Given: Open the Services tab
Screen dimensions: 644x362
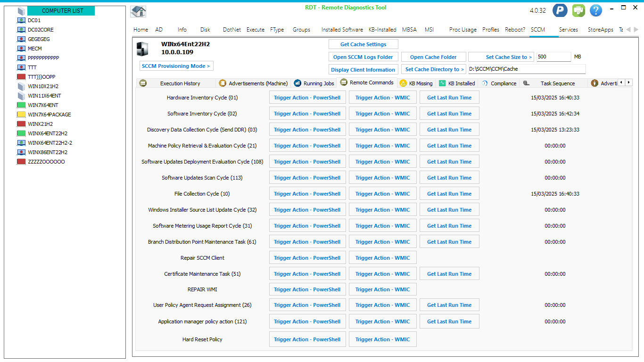Looking at the screenshot, I should (568, 29).
